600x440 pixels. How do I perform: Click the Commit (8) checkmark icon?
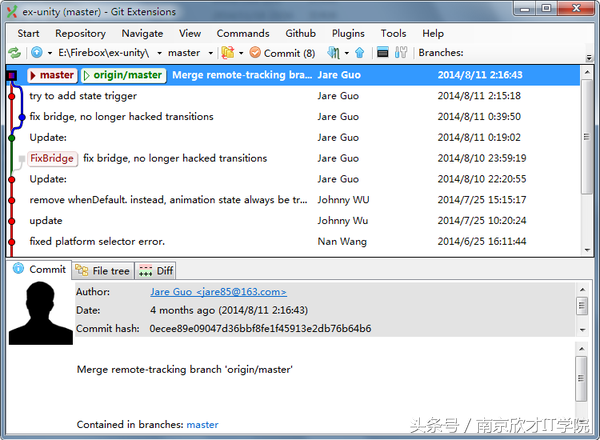pos(255,52)
